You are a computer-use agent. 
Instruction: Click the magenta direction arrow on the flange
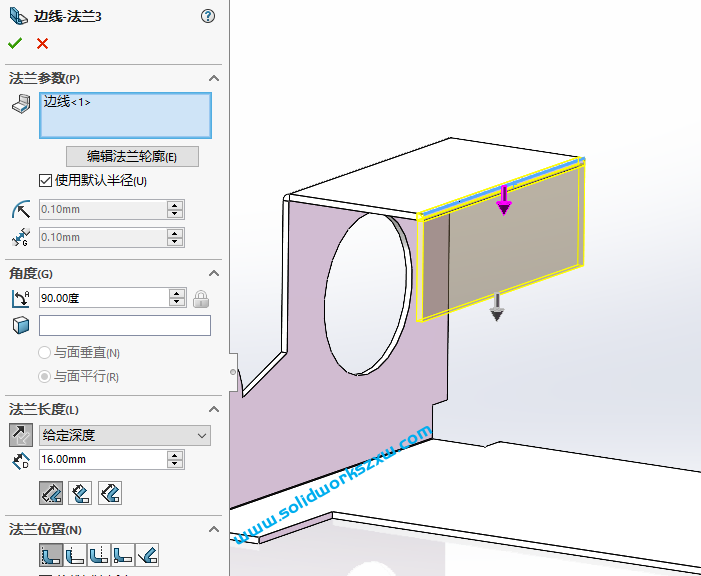pos(504,201)
